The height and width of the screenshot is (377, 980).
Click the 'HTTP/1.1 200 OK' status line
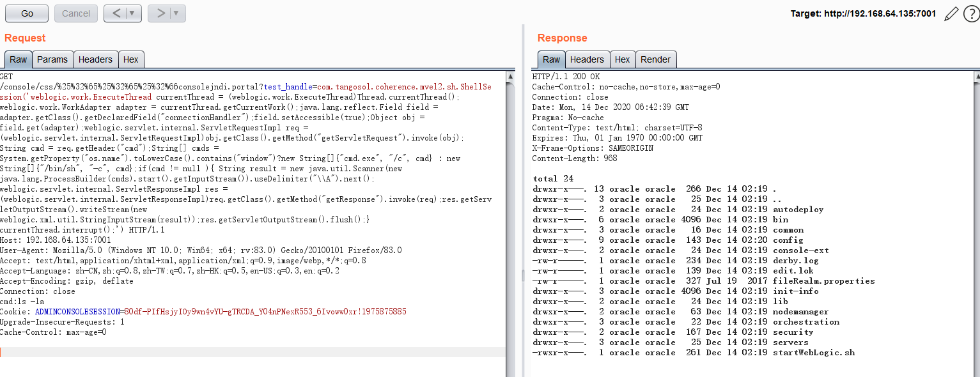pos(566,76)
